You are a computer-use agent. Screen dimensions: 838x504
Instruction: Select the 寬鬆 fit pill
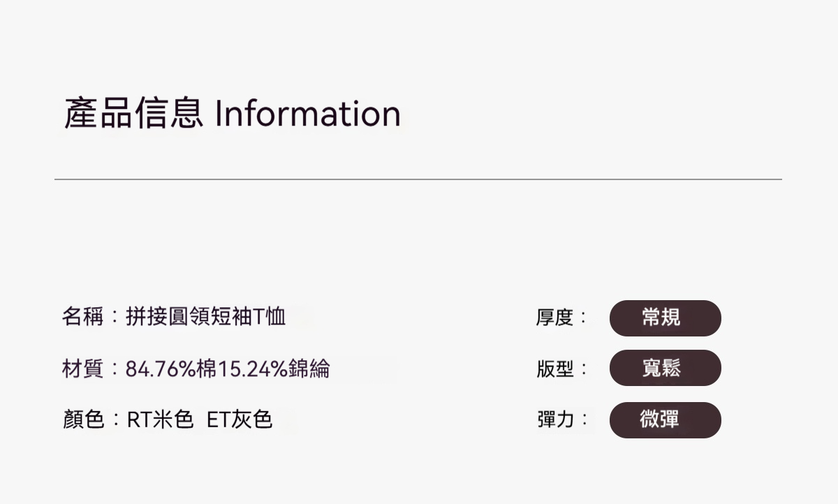click(665, 369)
